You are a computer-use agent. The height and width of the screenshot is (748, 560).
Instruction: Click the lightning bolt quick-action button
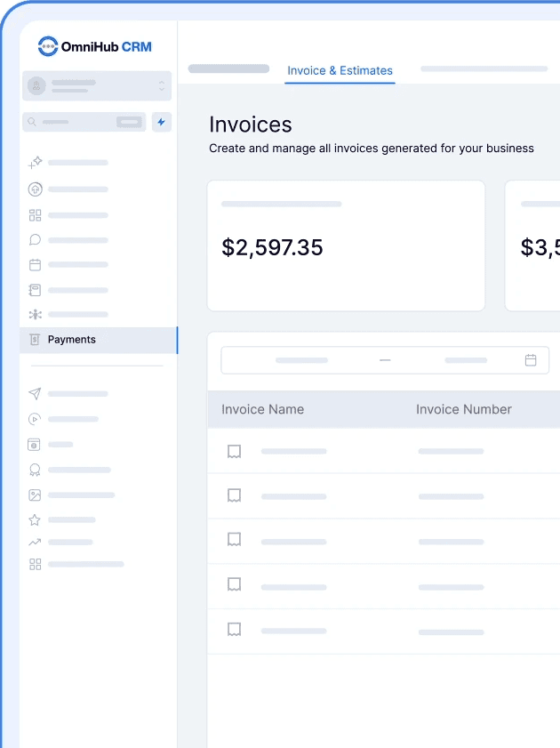pyautogui.click(x=162, y=122)
